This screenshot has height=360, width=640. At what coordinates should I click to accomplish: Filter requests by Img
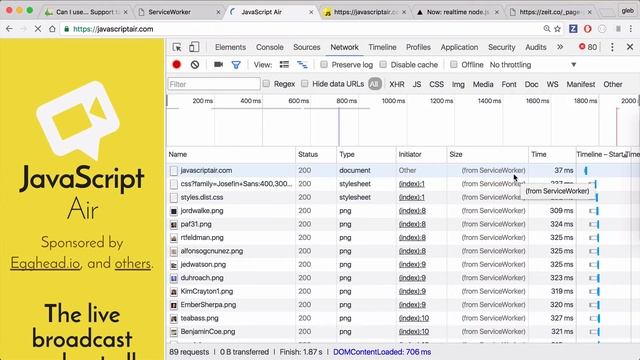pyautogui.click(x=458, y=84)
